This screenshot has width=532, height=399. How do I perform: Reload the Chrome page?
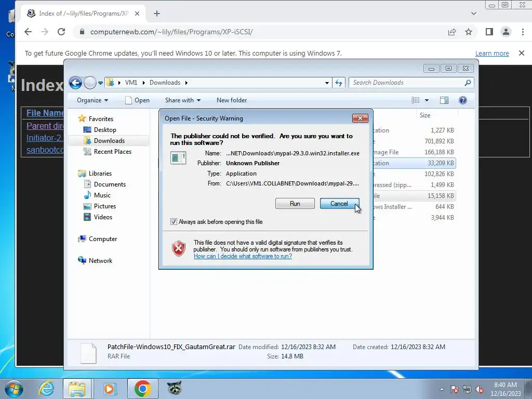coord(61,32)
